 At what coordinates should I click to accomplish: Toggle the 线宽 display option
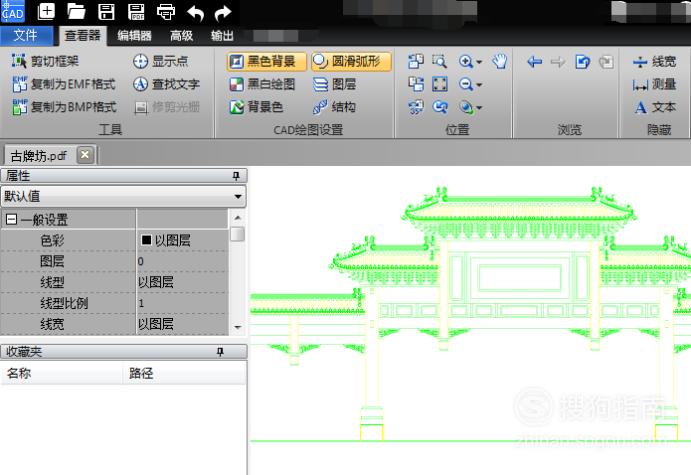click(654, 61)
